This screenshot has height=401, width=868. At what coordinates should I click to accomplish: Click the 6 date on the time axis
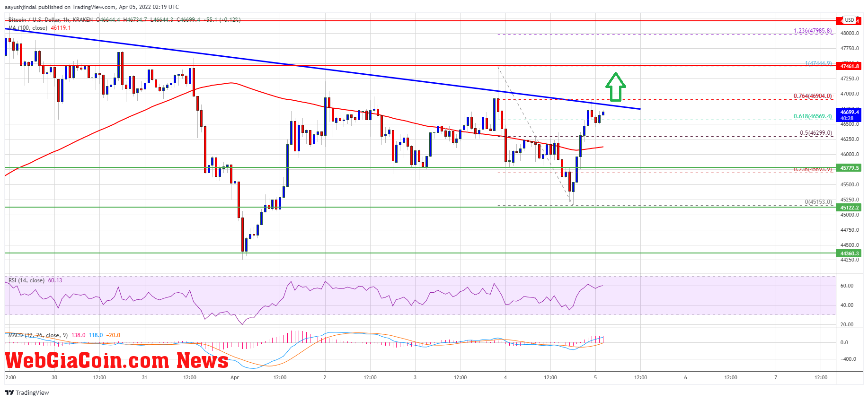coord(685,377)
